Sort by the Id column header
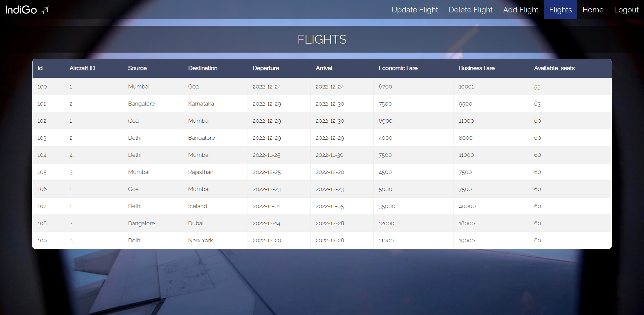The width and height of the screenshot is (644, 315). pos(40,68)
